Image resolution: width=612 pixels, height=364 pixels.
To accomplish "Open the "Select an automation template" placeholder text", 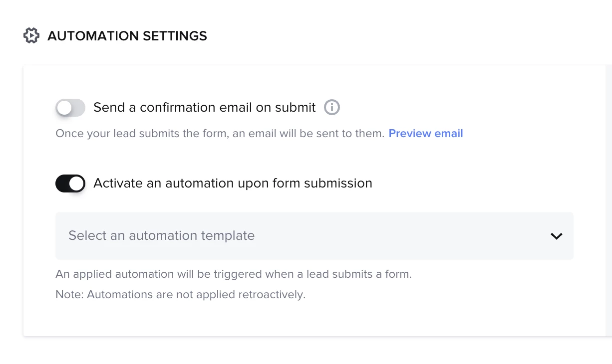I will [x=161, y=236].
